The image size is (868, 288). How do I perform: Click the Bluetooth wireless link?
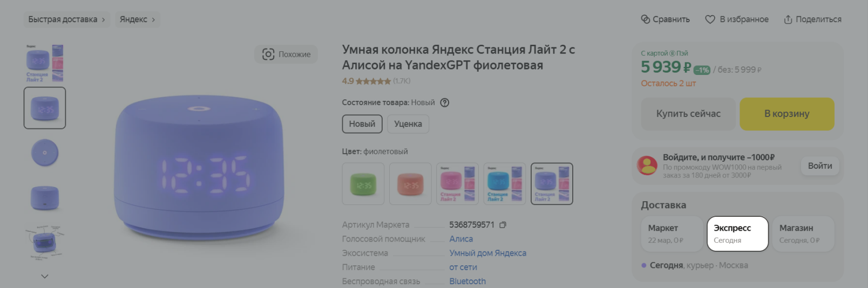[467, 281]
